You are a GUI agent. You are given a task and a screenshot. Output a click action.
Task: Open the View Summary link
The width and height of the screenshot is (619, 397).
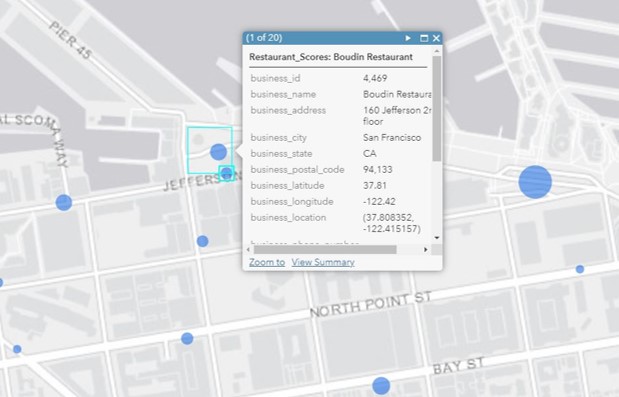coord(323,262)
